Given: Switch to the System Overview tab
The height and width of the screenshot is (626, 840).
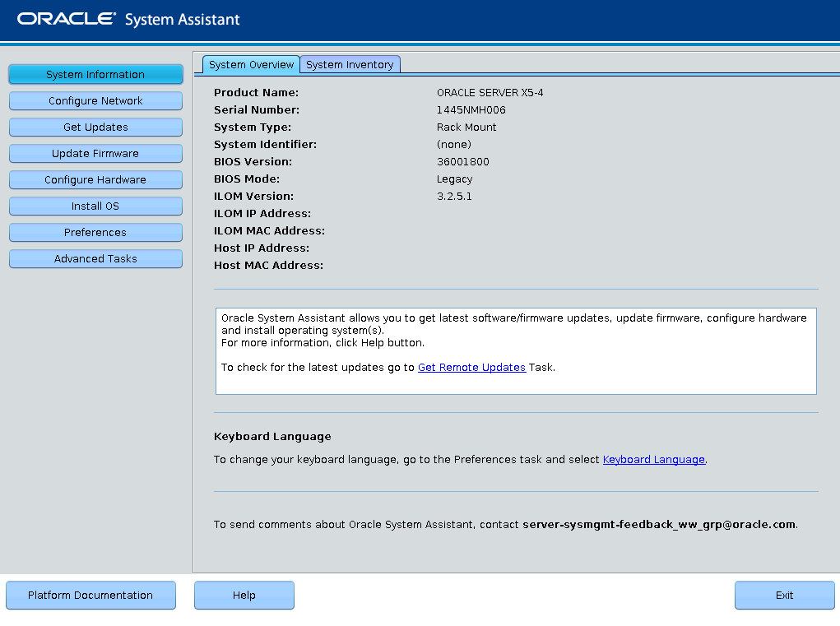Looking at the screenshot, I should coord(251,64).
